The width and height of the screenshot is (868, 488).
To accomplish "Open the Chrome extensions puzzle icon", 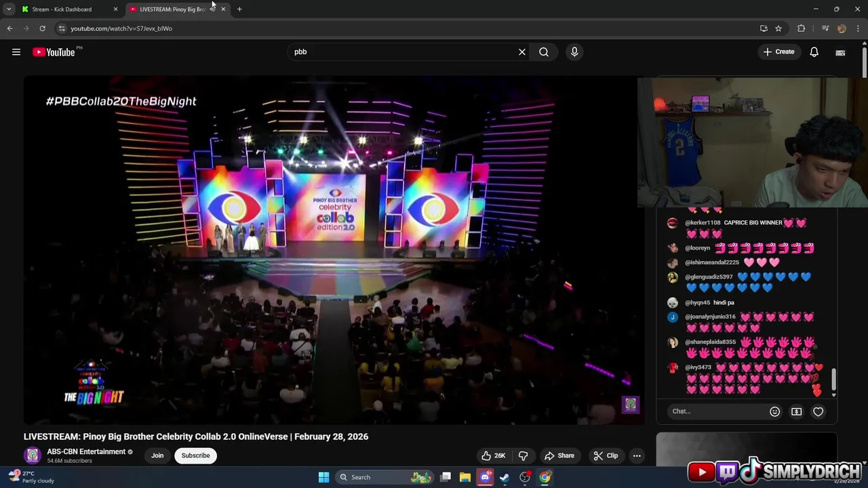I will point(802,28).
